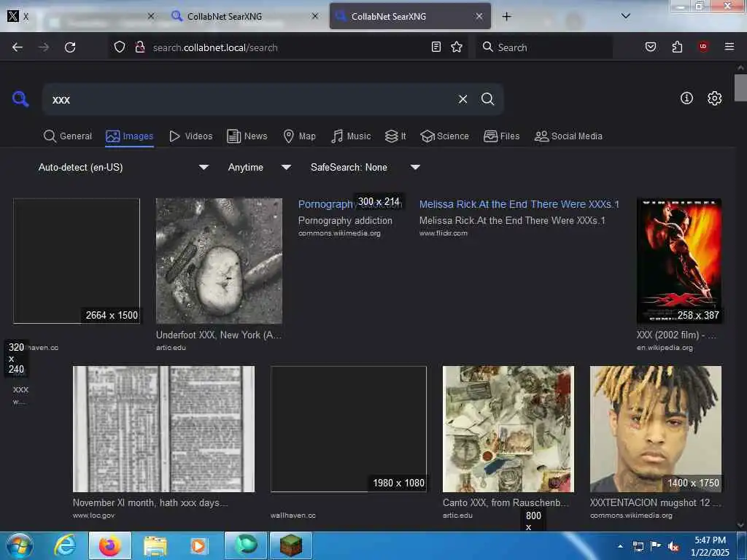
Task: Open the mugshot portrait thumbnail
Action: point(656,429)
